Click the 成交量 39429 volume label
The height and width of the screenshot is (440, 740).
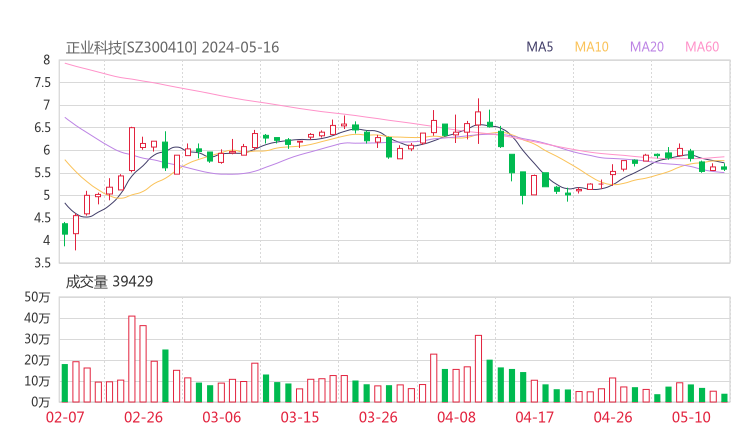pos(109,282)
